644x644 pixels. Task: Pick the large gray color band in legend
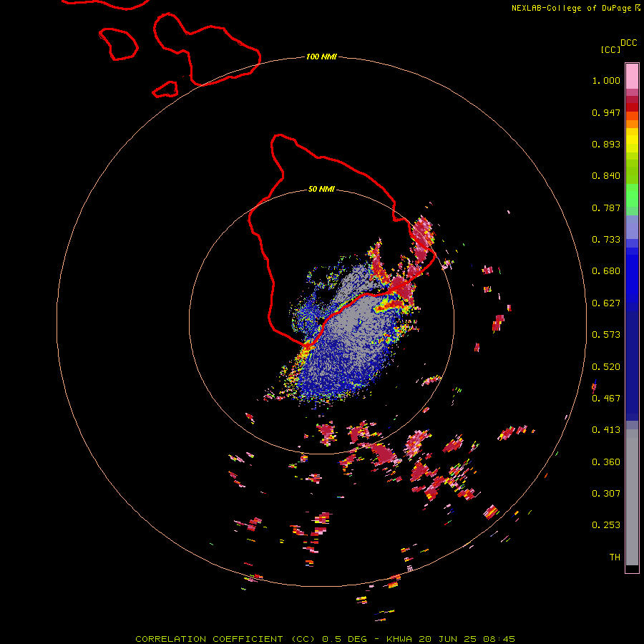632,497
